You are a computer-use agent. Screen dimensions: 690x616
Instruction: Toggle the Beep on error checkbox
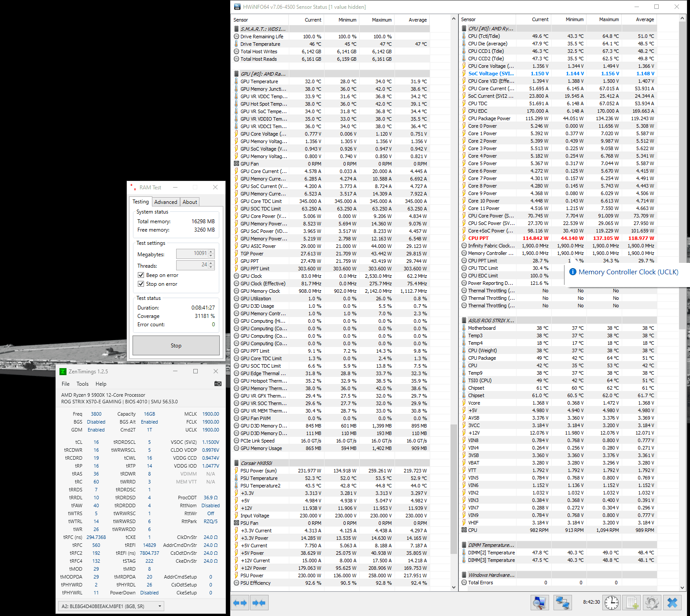[141, 275]
